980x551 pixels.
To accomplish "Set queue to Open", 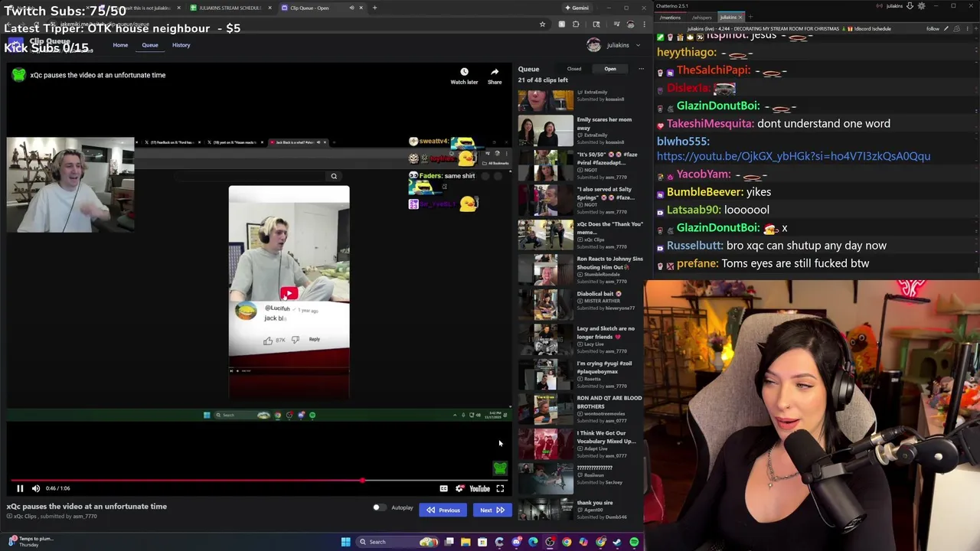I will (x=610, y=69).
